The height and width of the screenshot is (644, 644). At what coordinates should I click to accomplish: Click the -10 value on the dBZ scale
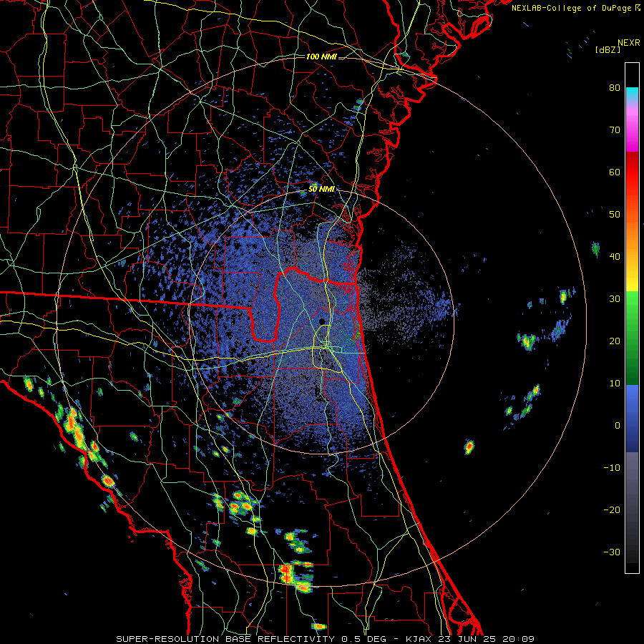pos(612,467)
